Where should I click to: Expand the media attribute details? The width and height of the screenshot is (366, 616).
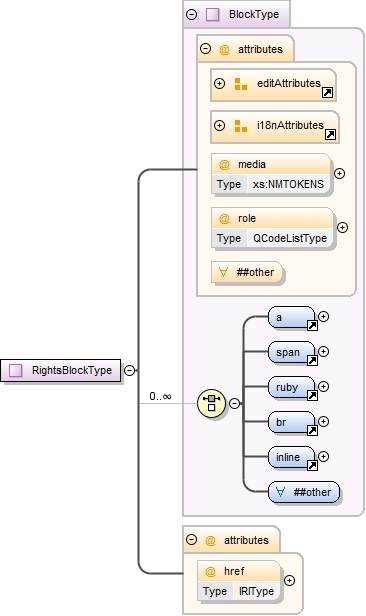(339, 173)
